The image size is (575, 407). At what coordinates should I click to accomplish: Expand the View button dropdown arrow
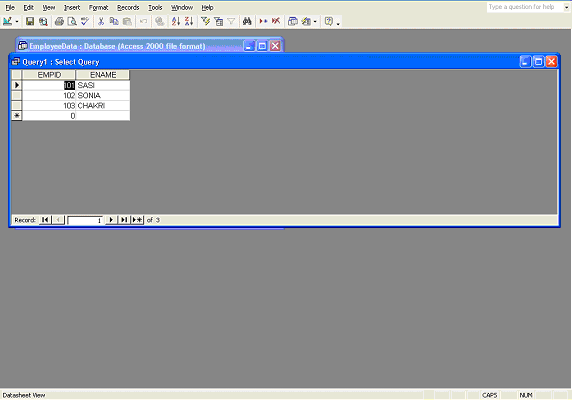pyautogui.click(x=17, y=22)
